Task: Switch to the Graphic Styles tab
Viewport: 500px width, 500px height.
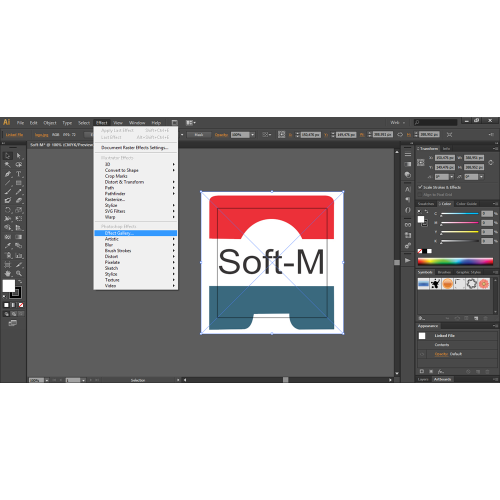Action: point(468,272)
